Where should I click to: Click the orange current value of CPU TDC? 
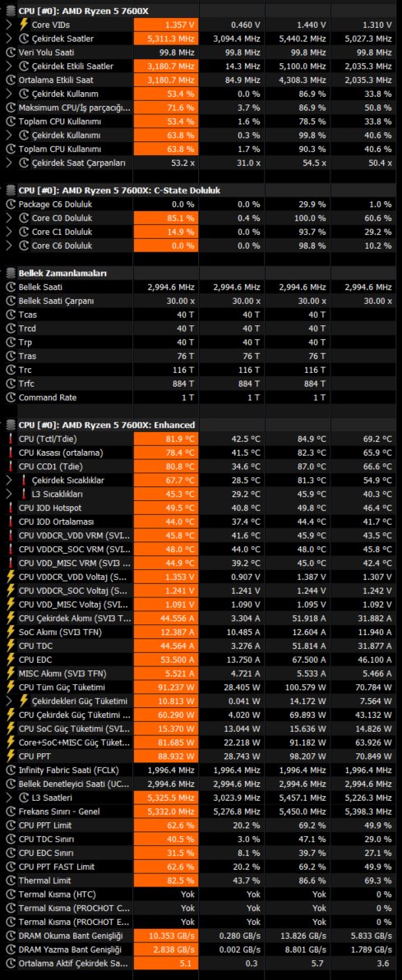tap(166, 646)
